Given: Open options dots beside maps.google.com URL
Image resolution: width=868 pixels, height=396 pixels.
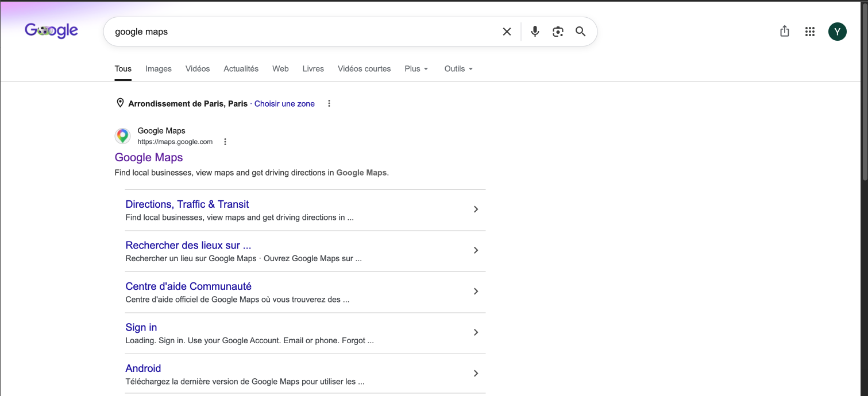Looking at the screenshot, I should tap(225, 142).
